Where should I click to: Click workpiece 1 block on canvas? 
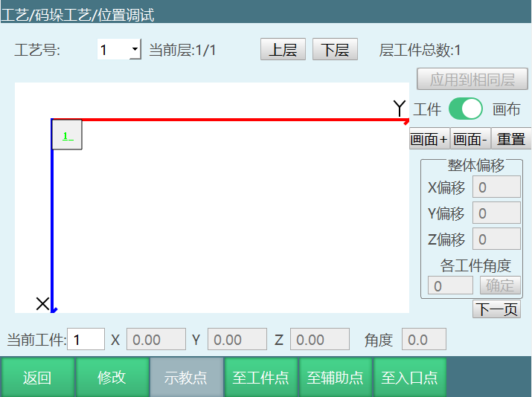click(x=67, y=135)
